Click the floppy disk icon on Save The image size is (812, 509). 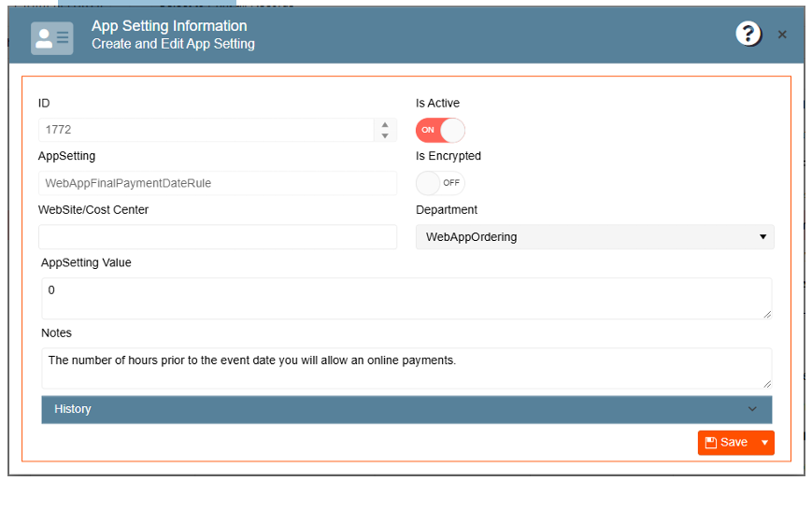point(711,443)
